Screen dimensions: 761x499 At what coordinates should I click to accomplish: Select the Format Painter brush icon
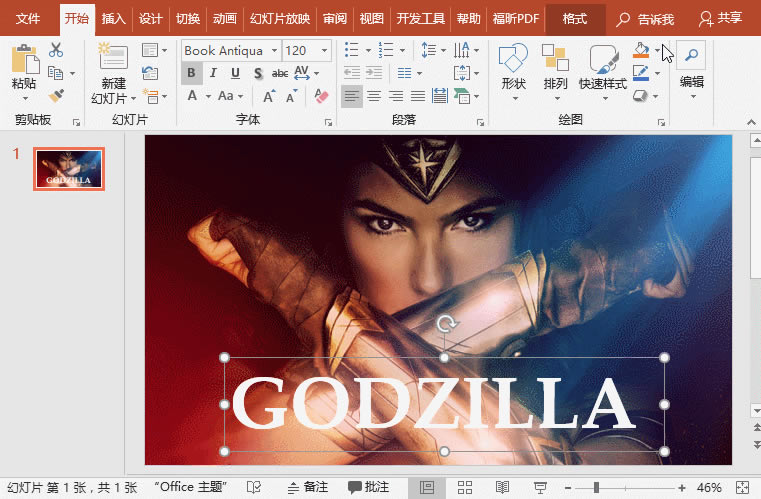[x=55, y=95]
